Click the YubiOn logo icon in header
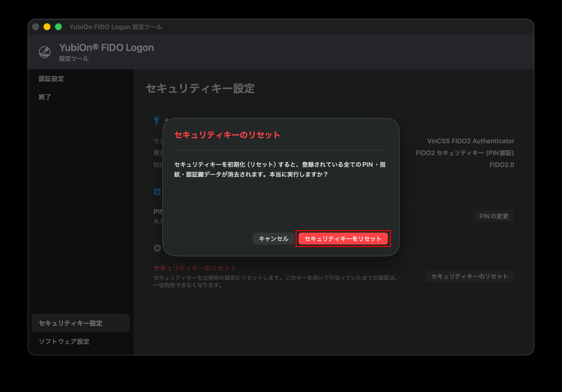Image resolution: width=562 pixels, height=392 pixels. click(x=45, y=52)
